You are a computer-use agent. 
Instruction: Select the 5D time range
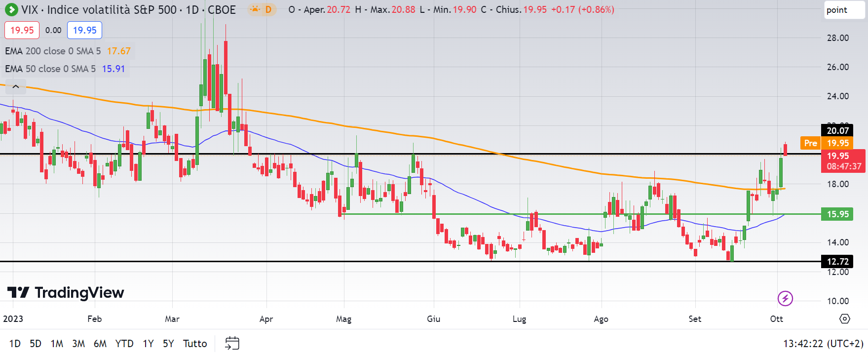(x=36, y=344)
